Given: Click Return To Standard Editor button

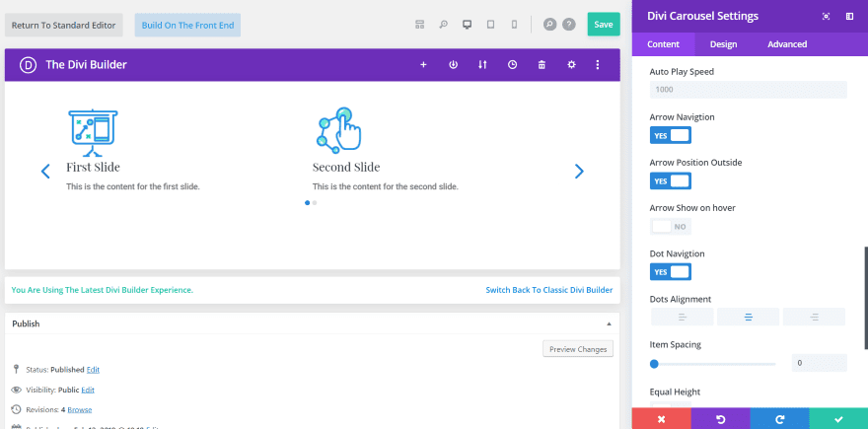Looking at the screenshot, I should [64, 25].
